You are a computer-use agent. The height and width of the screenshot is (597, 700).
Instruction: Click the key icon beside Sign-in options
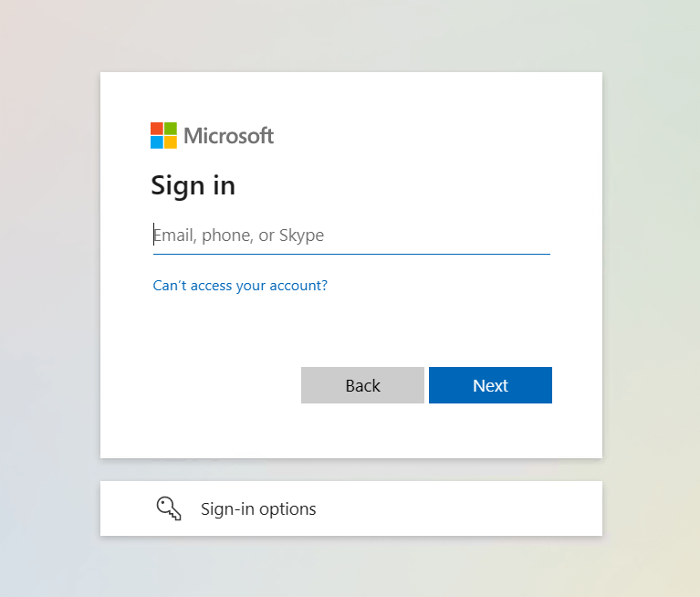click(x=169, y=508)
